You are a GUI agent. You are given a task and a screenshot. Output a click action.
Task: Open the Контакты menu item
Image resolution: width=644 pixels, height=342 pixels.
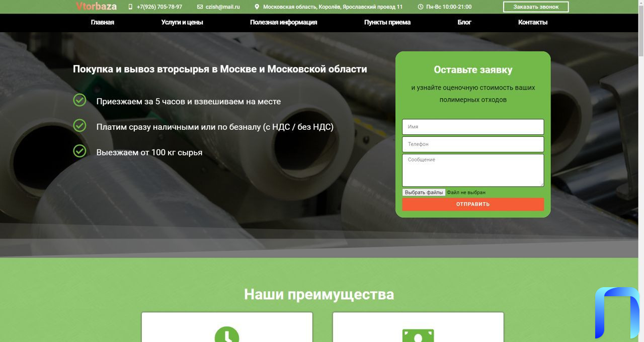533,22
